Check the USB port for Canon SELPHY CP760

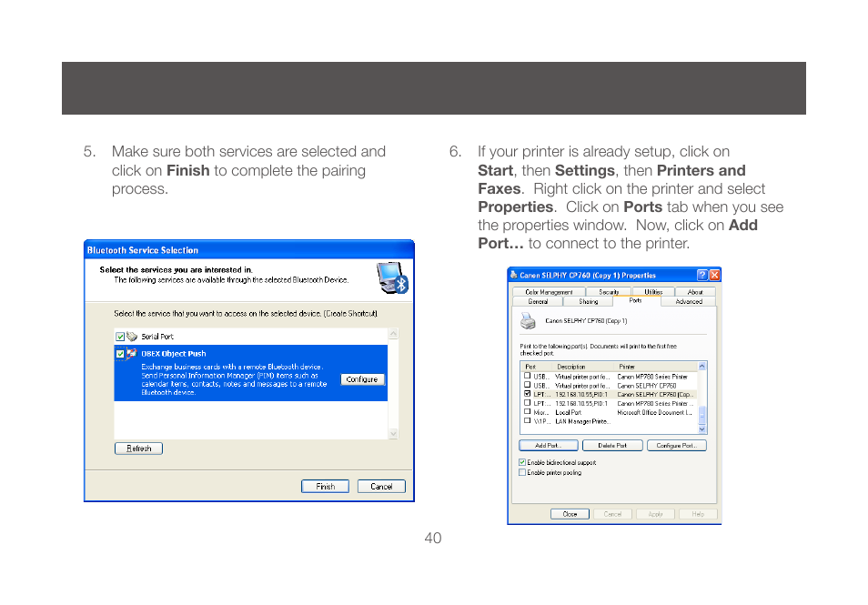527,385
